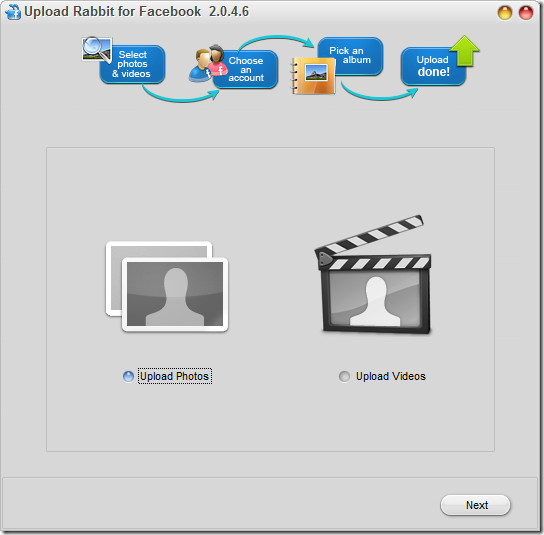Click the Upload Videos label text
The width and height of the screenshot is (544, 535).
click(391, 376)
